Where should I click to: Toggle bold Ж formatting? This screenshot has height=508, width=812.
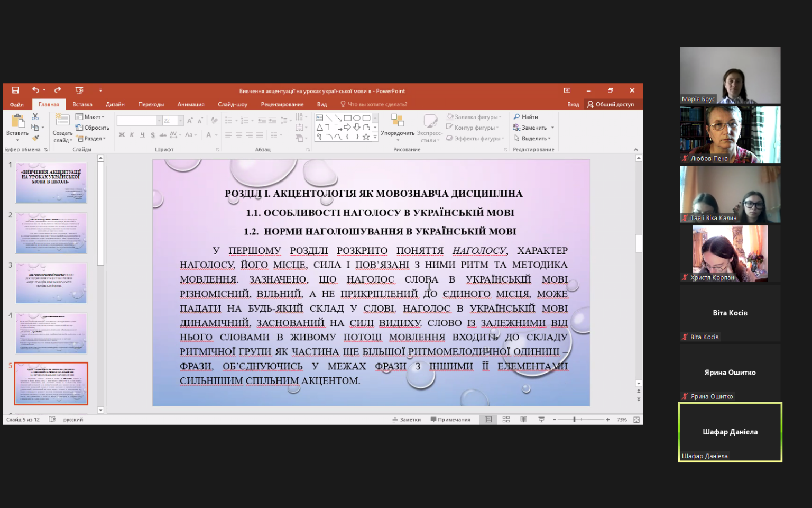[x=122, y=135]
